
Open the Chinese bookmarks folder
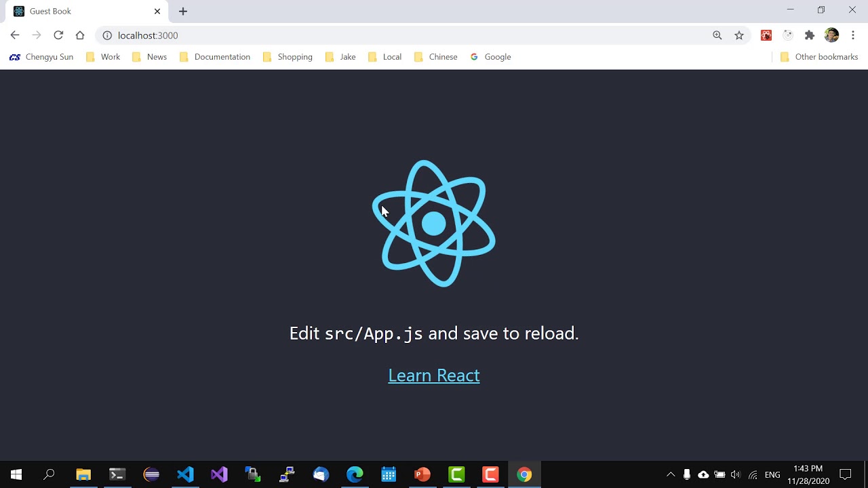coord(435,57)
